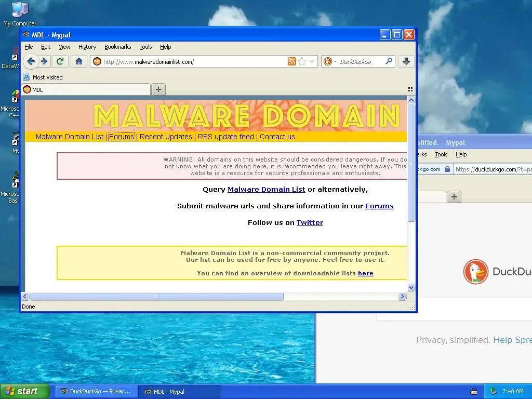Click the Done status bar text

click(29, 307)
